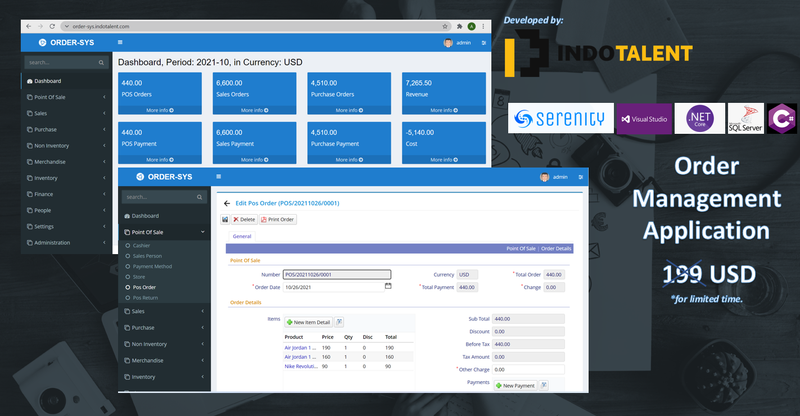
Task: Click the save icon left of Delete
Action: [x=225, y=219]
